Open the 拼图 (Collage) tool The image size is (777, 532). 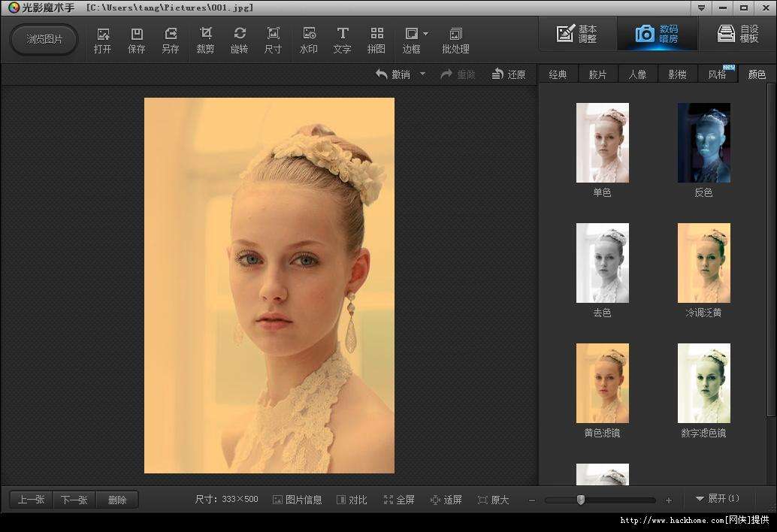[x=376, y=40]
